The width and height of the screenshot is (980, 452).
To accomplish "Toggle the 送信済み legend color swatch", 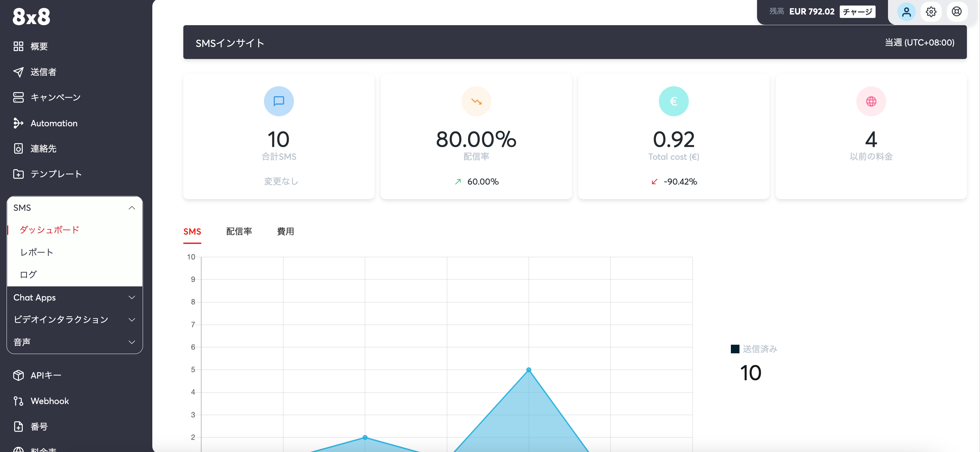I will point(735,349).
